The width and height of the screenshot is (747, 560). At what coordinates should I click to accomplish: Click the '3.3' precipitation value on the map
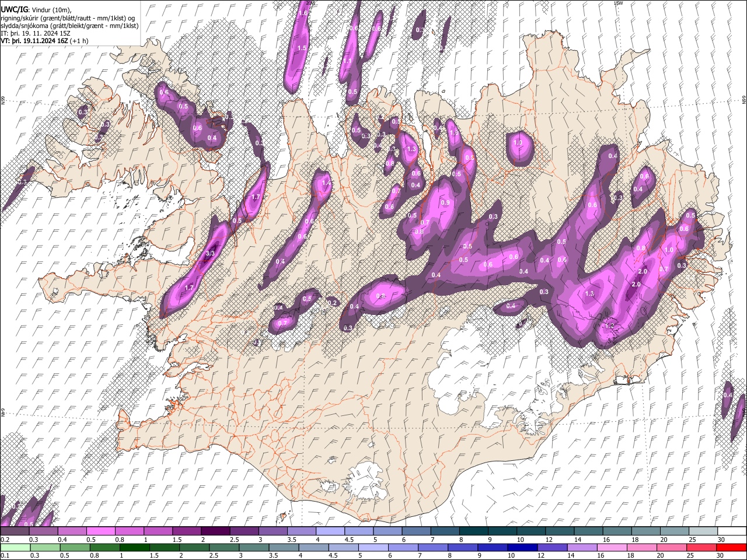[x=211, y=253]
